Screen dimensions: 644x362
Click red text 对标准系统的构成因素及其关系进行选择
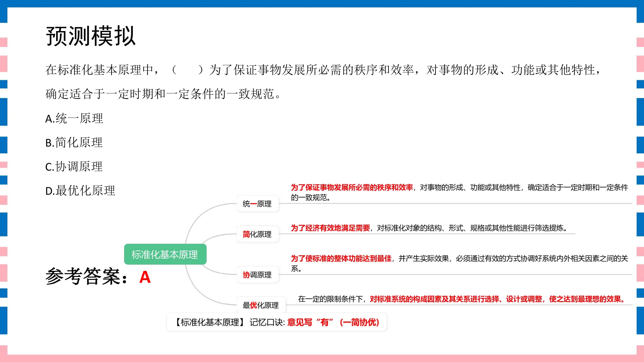click(435, 299)
